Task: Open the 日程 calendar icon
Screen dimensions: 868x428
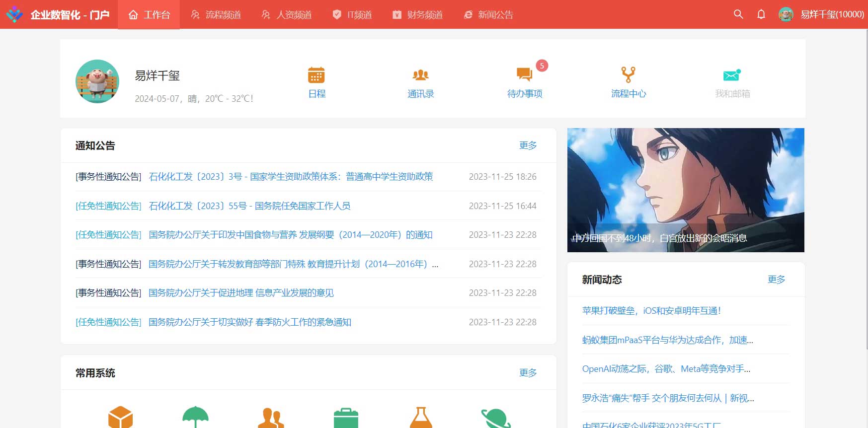Action: 316,76
